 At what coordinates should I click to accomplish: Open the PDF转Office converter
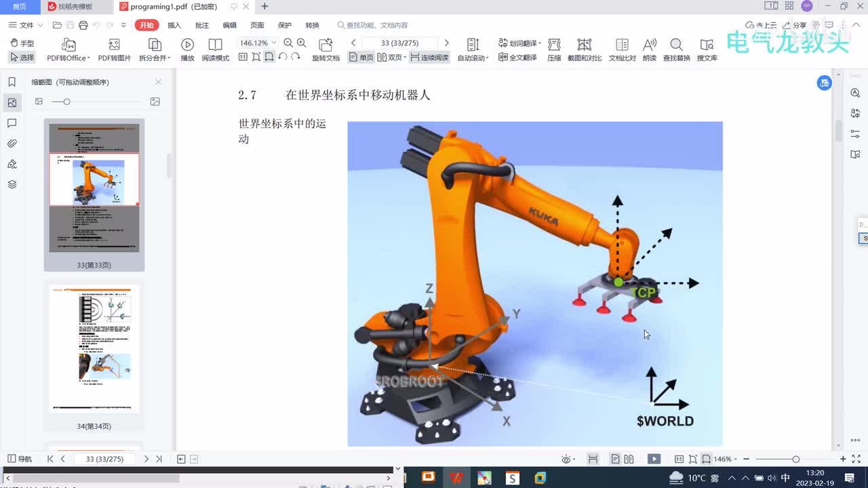point(68,50)
